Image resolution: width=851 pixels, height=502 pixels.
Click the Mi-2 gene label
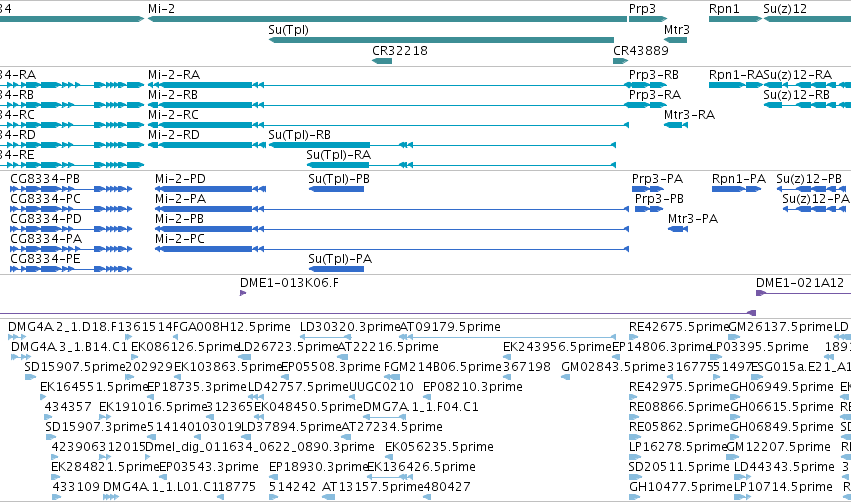pyautogui.click(x=161, y=9)
